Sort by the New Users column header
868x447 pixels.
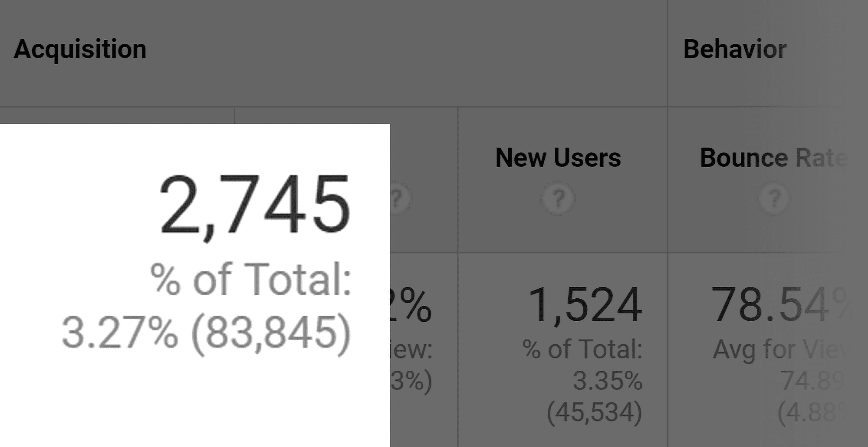[x=558, y=158]
